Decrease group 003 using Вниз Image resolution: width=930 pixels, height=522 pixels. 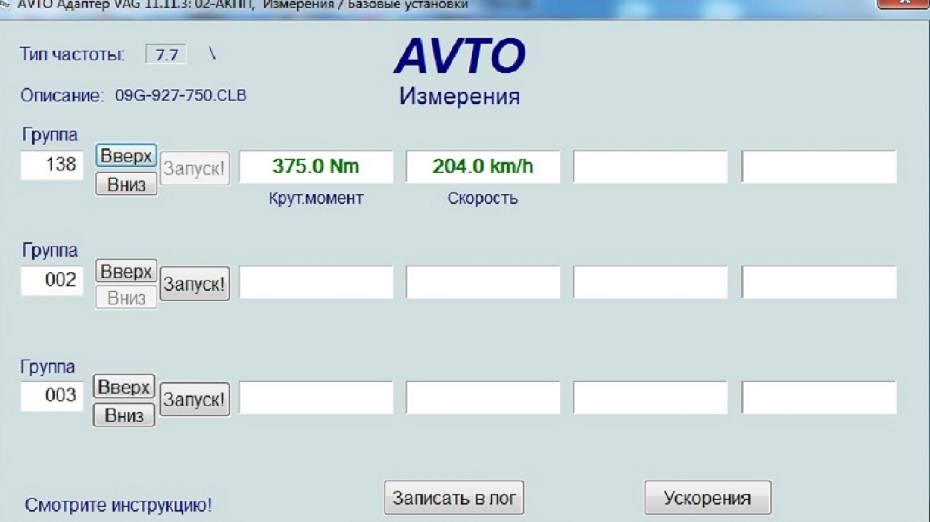click(124, 415)
